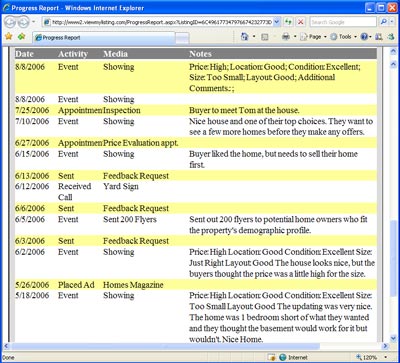This screenshot has height=363, width=400.
Task: Select the 'Sent 200 Flyers' cell
Action: coord(130,219)
